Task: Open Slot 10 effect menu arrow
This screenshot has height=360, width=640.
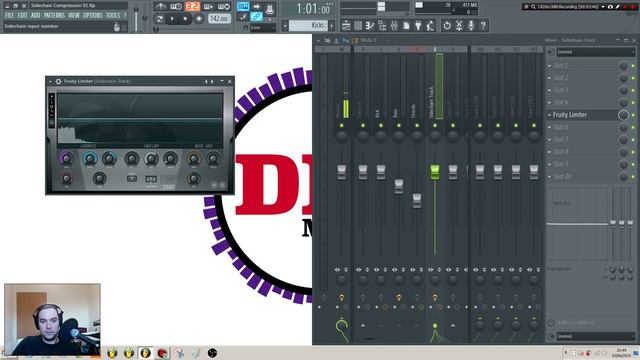Action: click(549, 177)
